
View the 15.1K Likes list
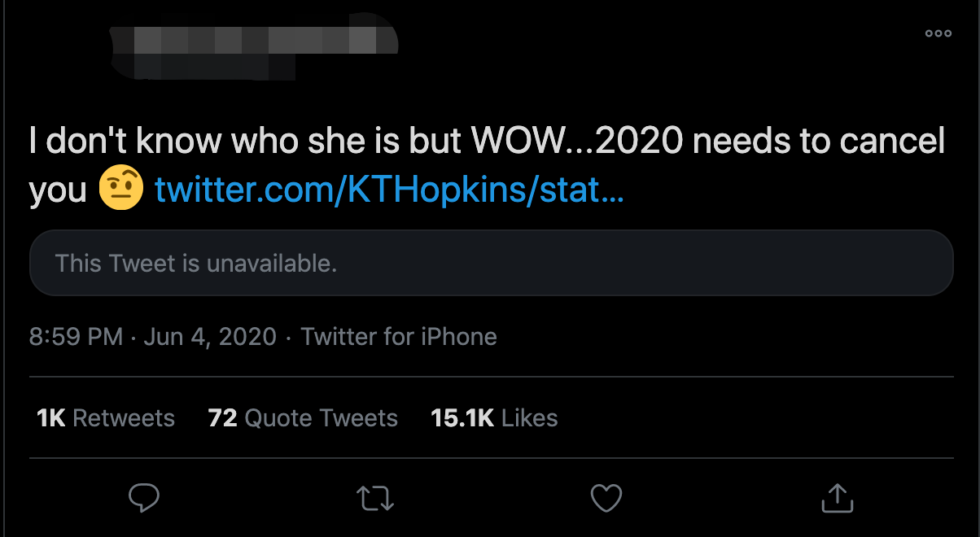pos(494,418)
